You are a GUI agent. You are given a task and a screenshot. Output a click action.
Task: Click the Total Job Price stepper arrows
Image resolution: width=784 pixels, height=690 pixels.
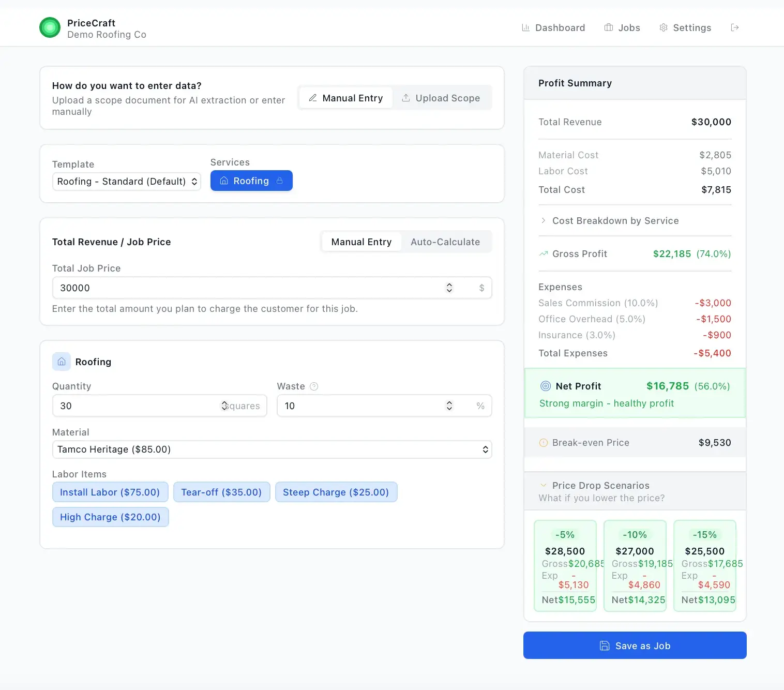coord(449,288)
